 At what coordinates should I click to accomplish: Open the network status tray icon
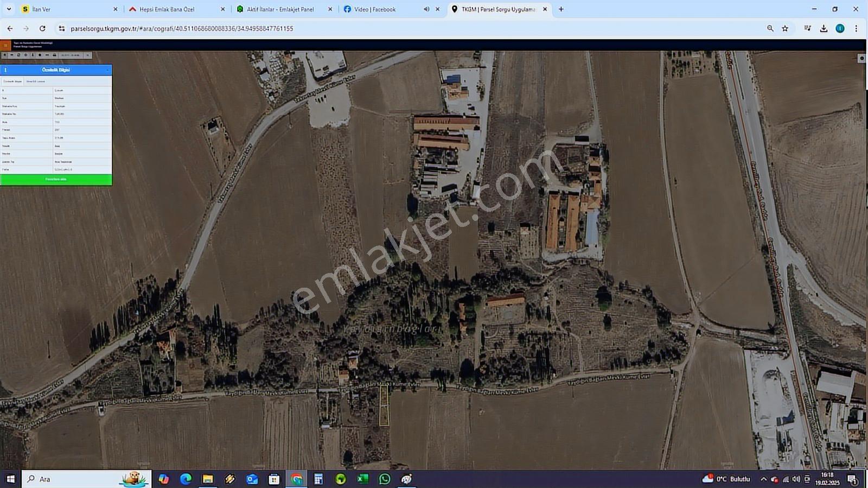786,479
